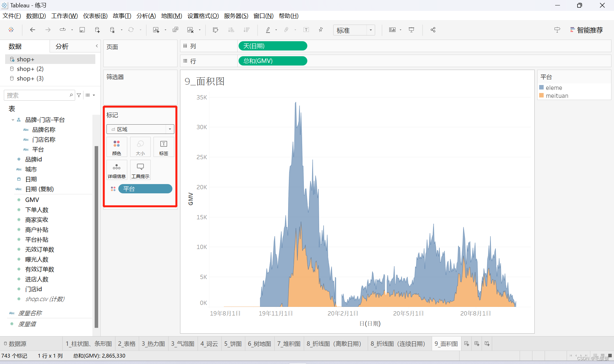Click the swap rows and columns icon

(x=216, y=30)
